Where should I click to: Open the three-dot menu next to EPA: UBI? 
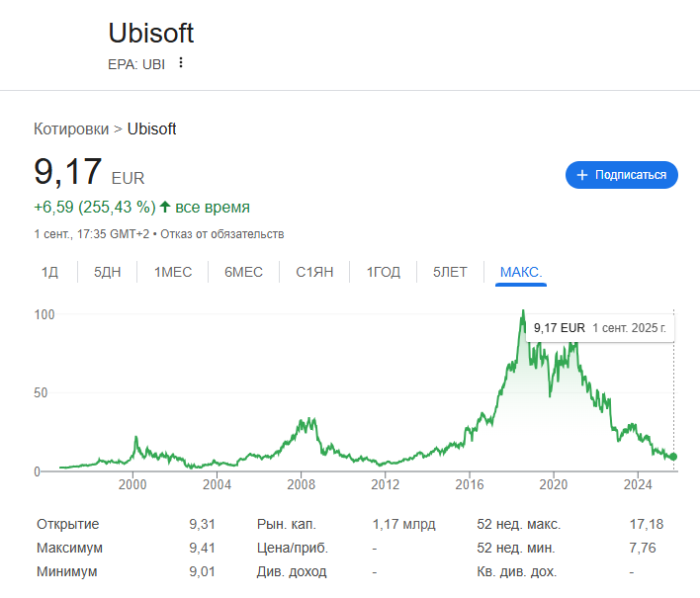click(181, 62)
